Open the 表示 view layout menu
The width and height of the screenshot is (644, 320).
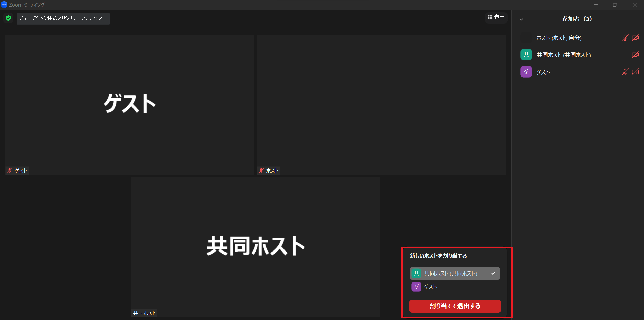[496, 17]
